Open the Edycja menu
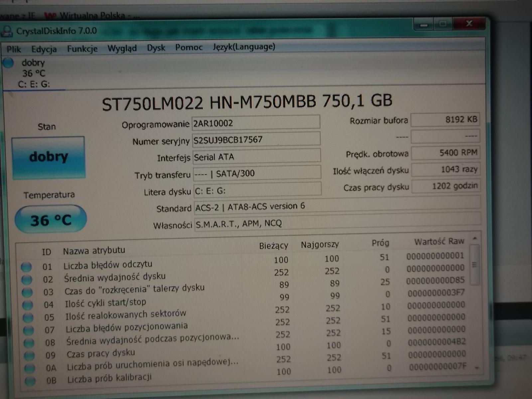The image size is (532, 399). pyautogui.click(x=44, y=49)
